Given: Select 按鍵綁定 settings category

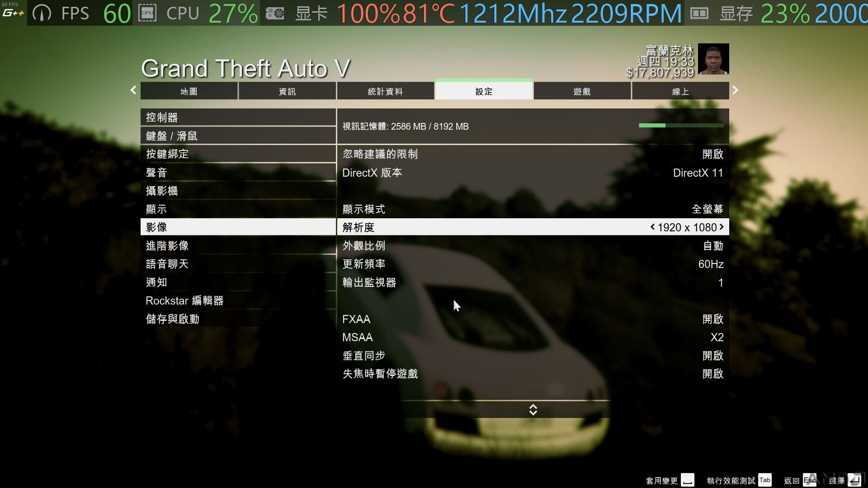Looking at the screenshot, I should click(x=238, y=154).
